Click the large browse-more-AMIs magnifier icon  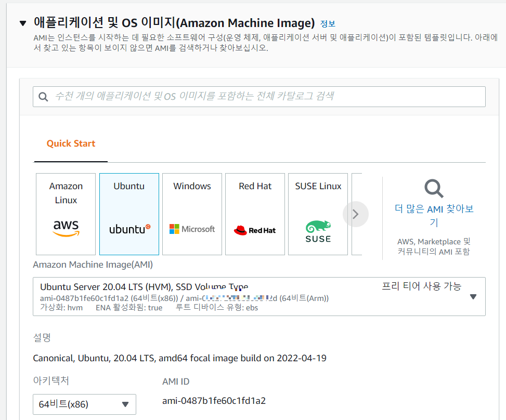(x=434, y=188)
